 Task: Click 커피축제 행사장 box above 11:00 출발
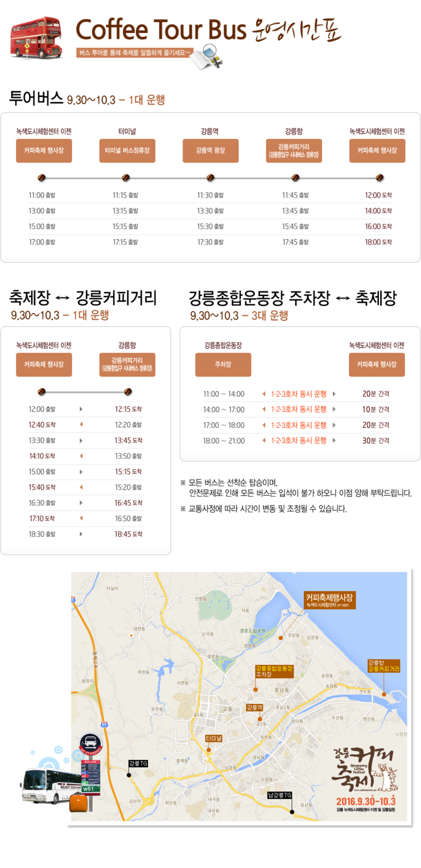(44, 151)
